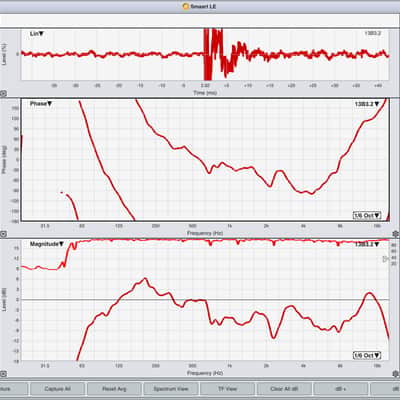Viewport: 400px width, 400px height.
Task: Click the gear icon beside the phase plot
Action: [396, 234]
